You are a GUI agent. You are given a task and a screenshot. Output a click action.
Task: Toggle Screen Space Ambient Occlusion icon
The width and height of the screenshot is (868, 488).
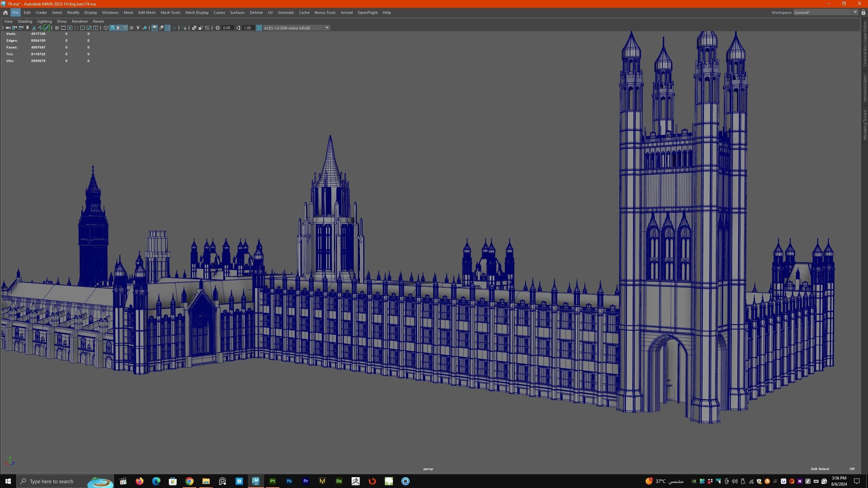pos(155,28)
